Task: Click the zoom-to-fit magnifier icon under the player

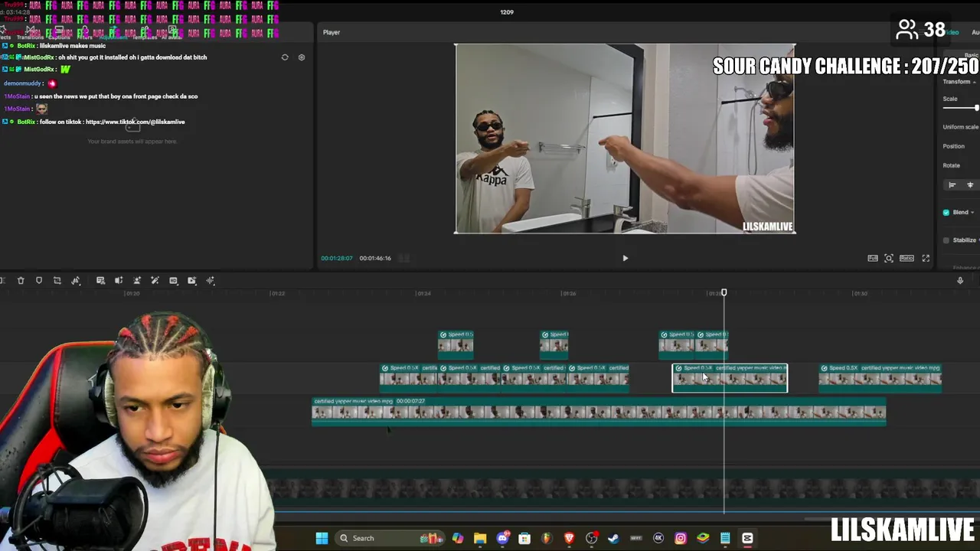Action: (889, 259)
